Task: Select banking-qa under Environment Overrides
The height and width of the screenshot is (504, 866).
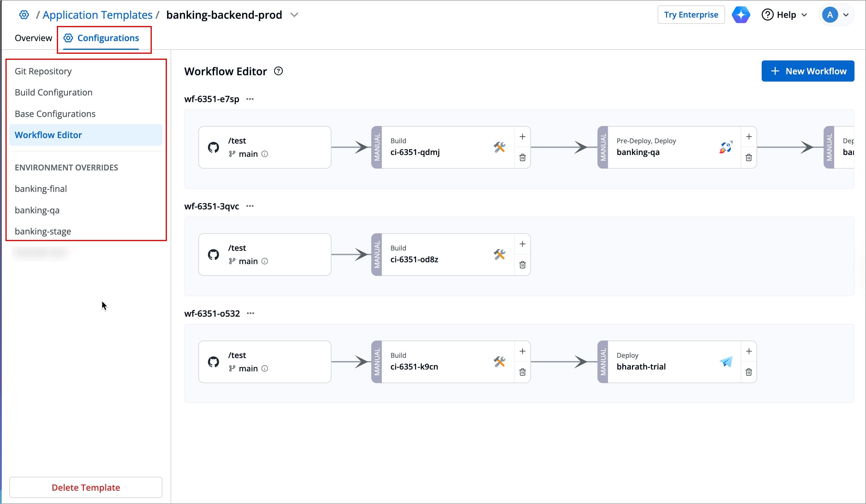Action: tap(37, 210)
